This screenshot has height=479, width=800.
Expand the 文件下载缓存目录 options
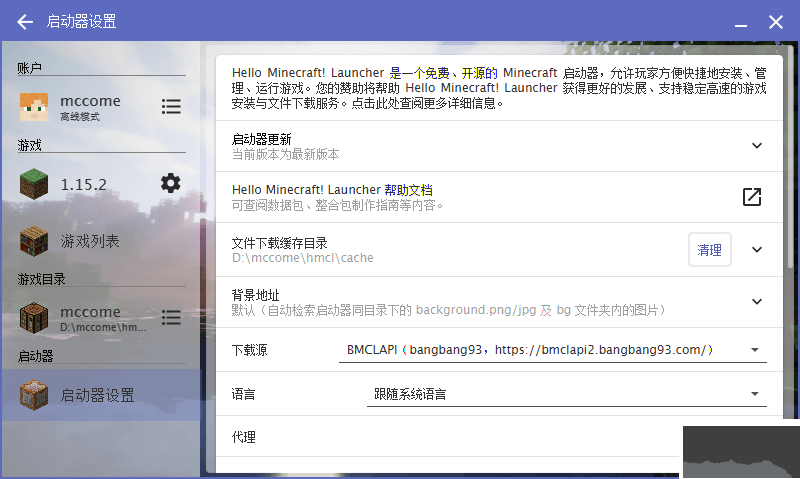[x=757, y=249]
